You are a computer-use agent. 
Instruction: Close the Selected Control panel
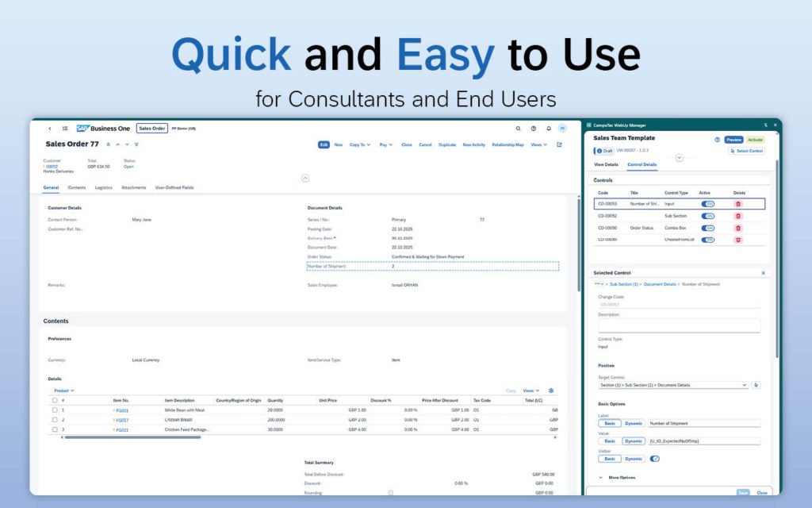(763, 272)
